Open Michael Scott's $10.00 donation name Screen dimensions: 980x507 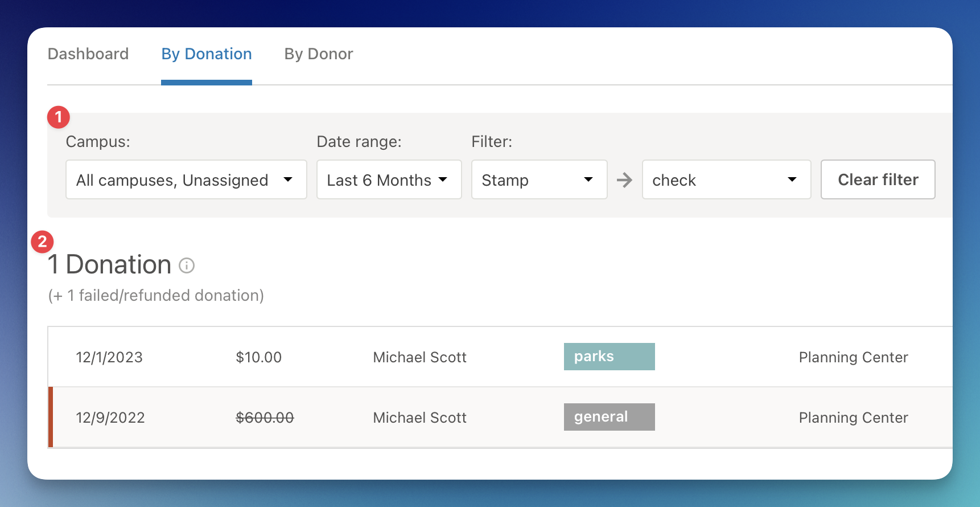coord(419,357)
